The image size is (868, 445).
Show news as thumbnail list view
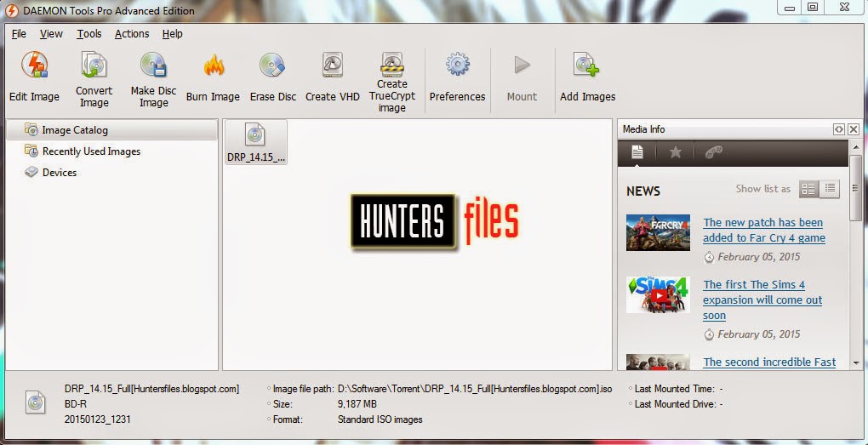click(808, 189)
